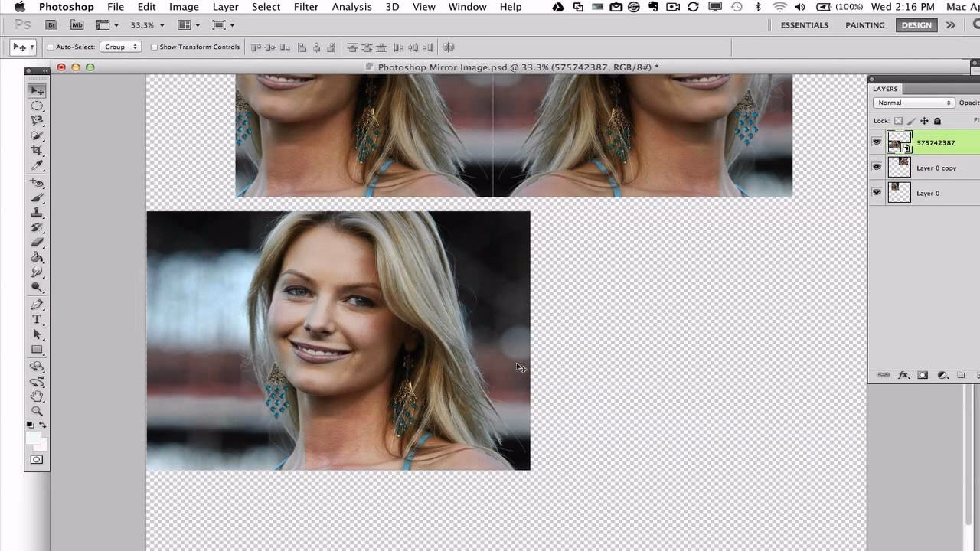Viewport: 980px width, 551px height.
Task: Open the layer blending mode dropdown
Action: tap(913, 102)
